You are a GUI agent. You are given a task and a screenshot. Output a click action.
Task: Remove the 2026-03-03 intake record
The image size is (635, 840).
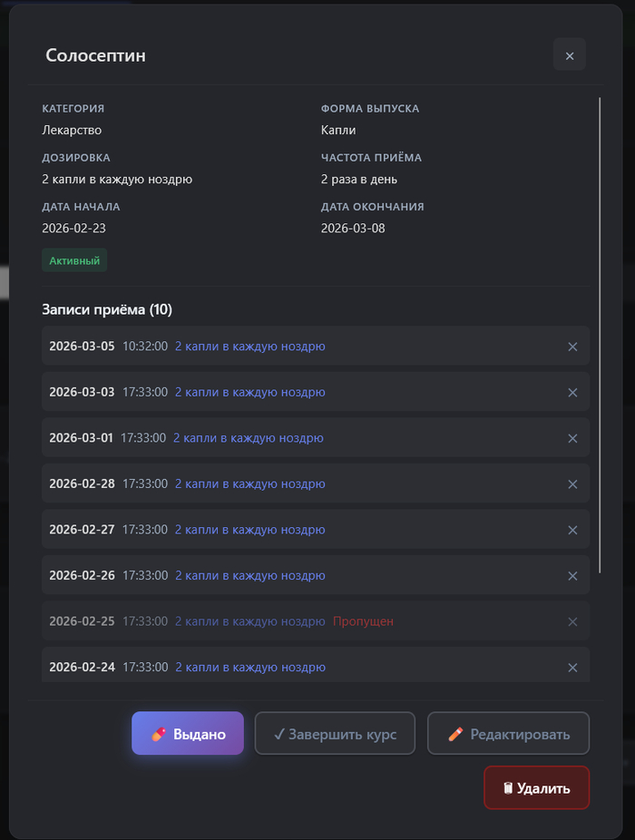(572, 393)
